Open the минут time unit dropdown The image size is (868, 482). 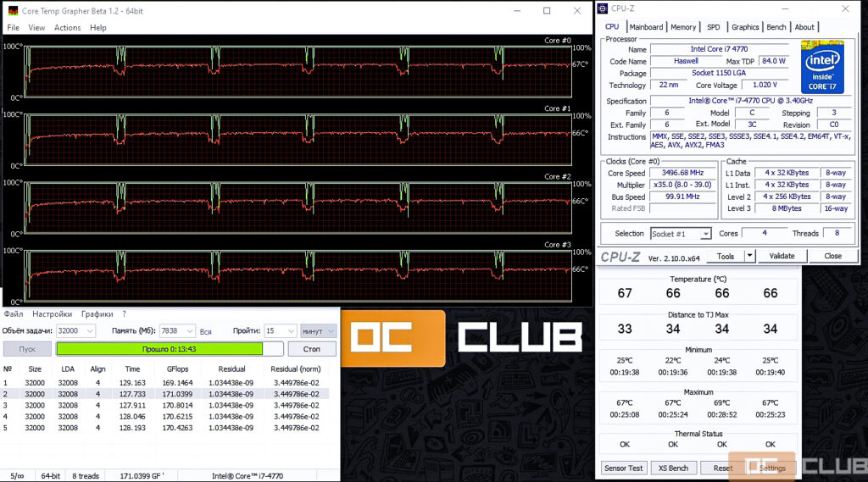tap(330, 331)
